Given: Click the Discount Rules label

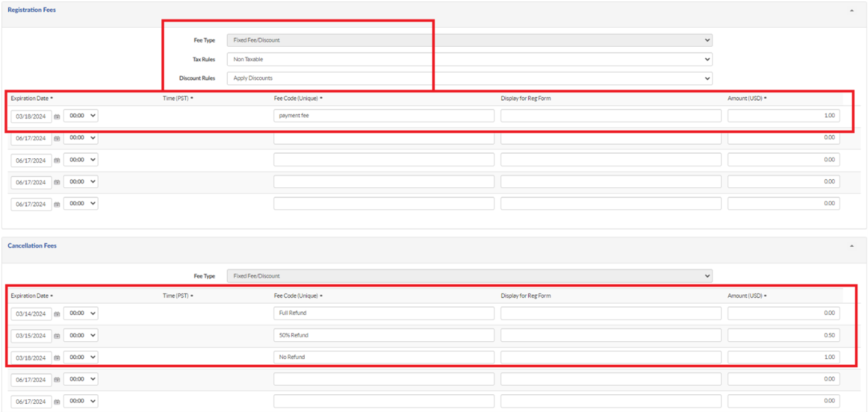Looking at the screenshot, I should [x=197, y=78].
